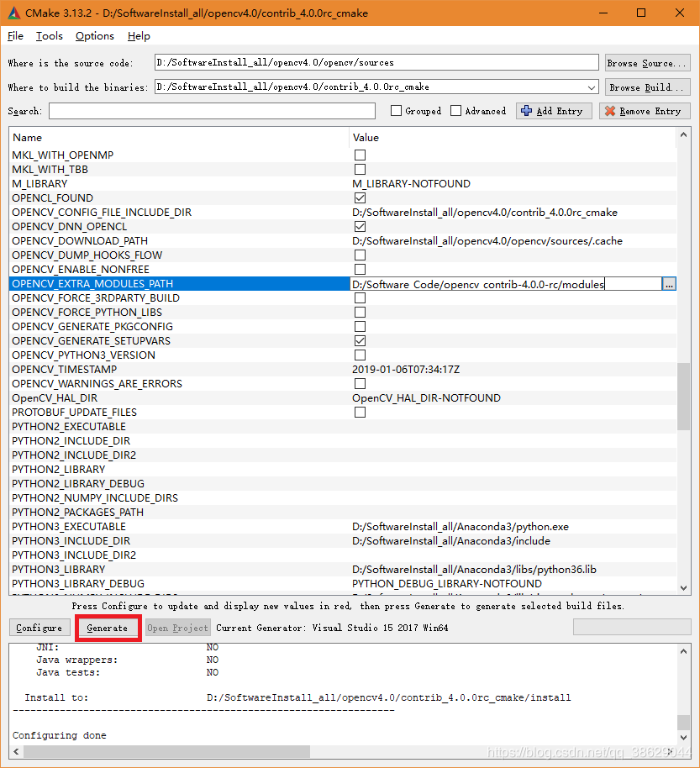Screen dimensions: 700x768
Task: Click the output log scroll down arrow
Action: (x=684, y=737)
